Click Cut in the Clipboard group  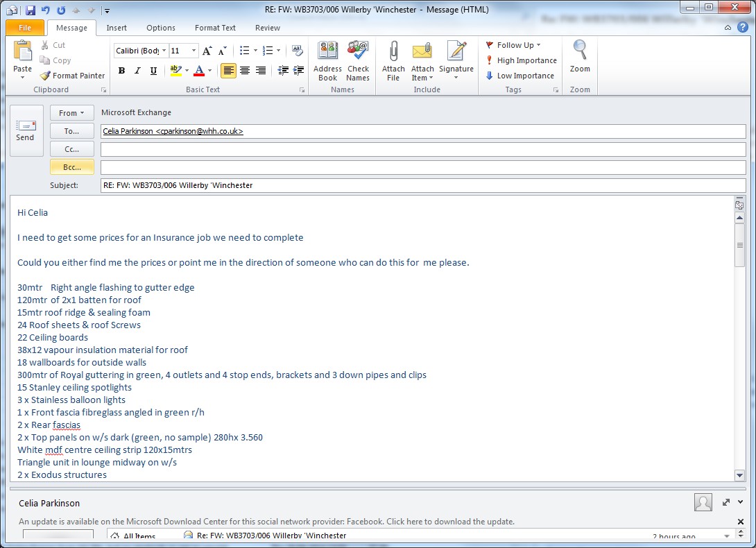[53, 45]
